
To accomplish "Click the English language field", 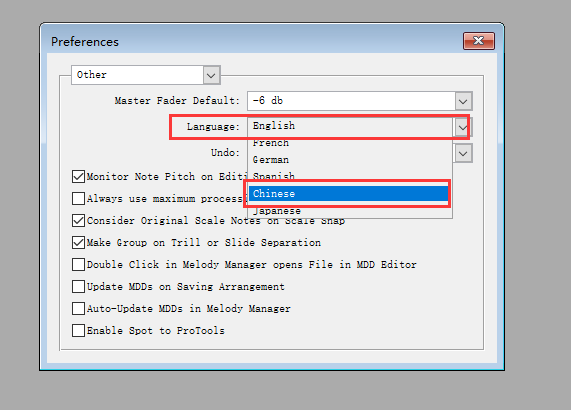I will tap(351, 126).
